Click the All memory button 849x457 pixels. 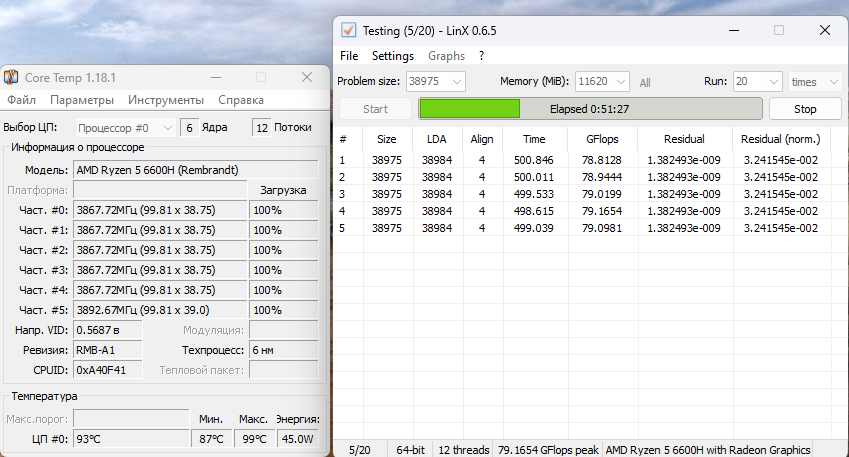coord(644,83)
